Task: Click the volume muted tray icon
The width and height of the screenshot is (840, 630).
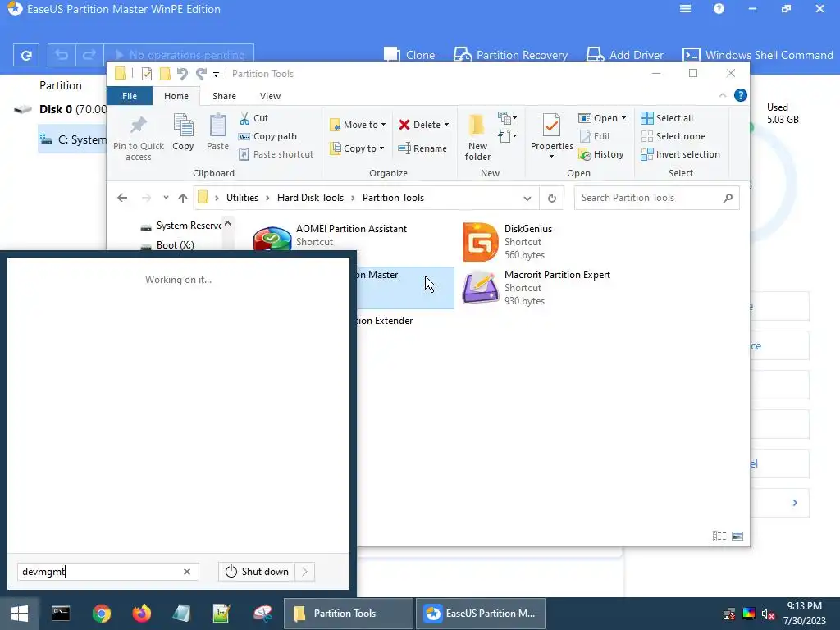Action: [x=767, y=614]
